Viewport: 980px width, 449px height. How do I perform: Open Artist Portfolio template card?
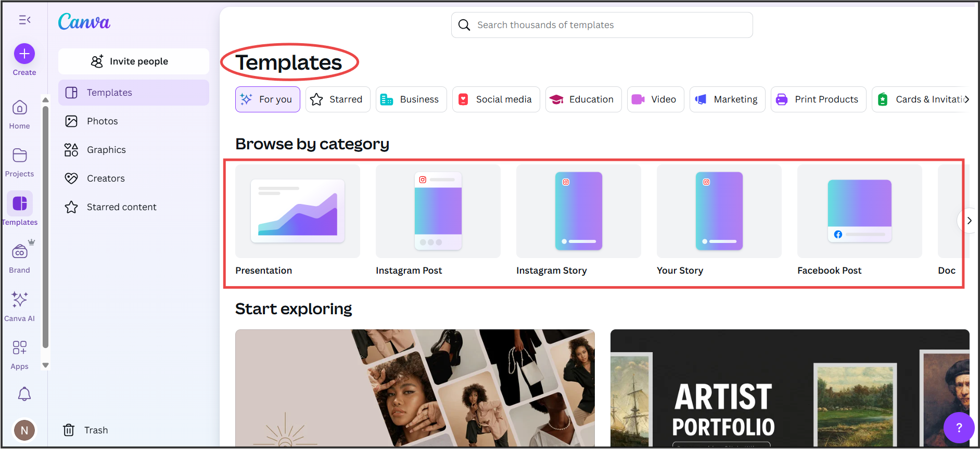click(x=790, y=388)
